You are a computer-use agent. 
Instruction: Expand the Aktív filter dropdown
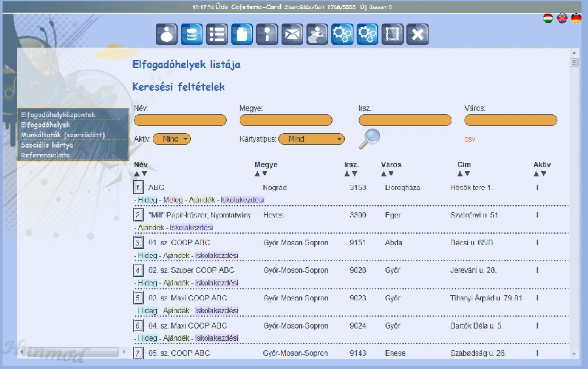tap(172, 139)
